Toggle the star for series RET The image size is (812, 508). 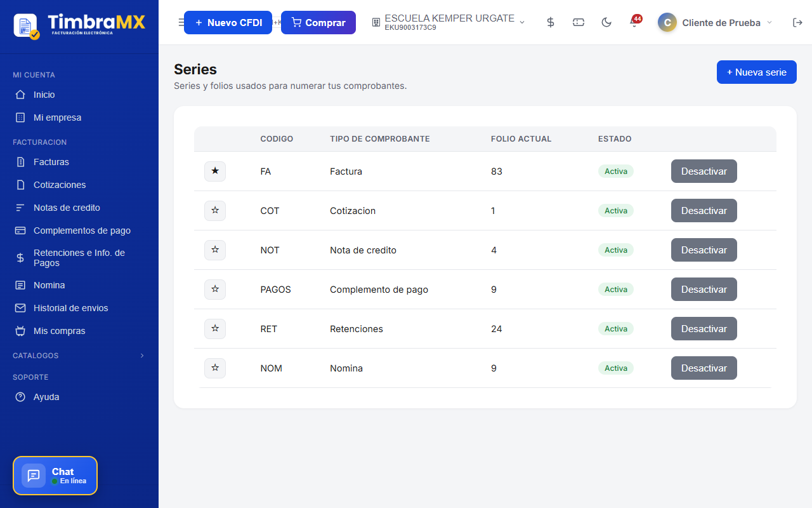click(215, 329)
